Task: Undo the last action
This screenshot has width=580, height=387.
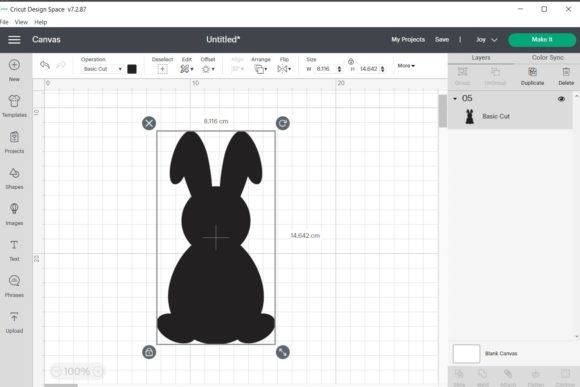Action: 45,65
